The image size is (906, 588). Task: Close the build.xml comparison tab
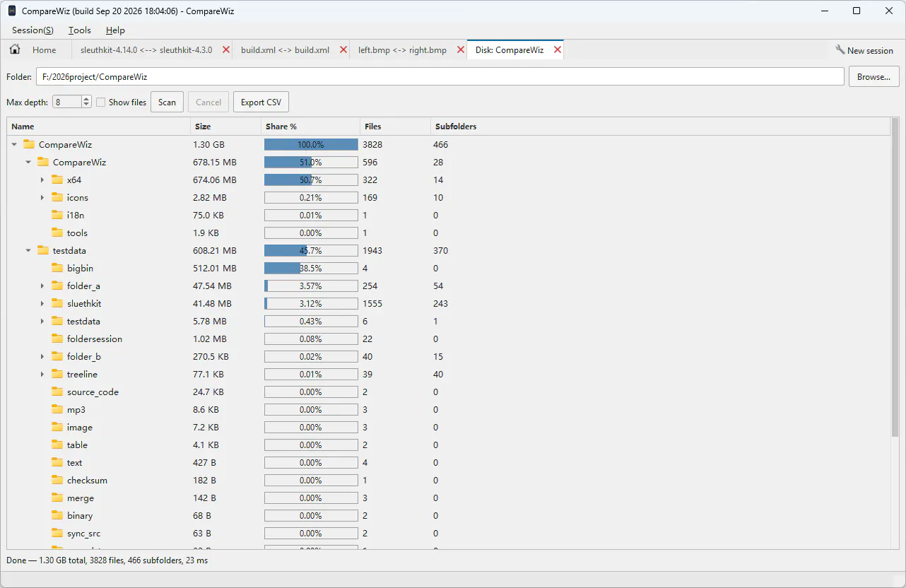coord(343,50)
